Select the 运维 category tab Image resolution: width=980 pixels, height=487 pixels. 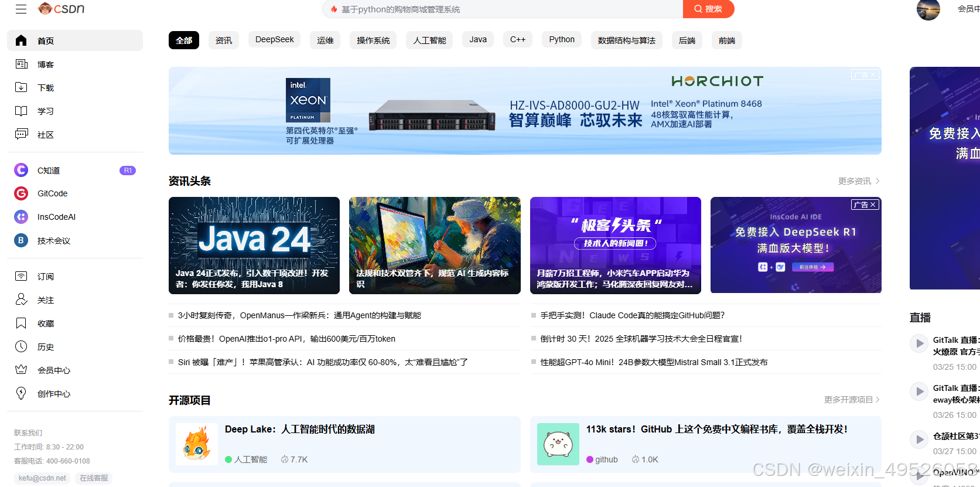[x=326, y=40]
